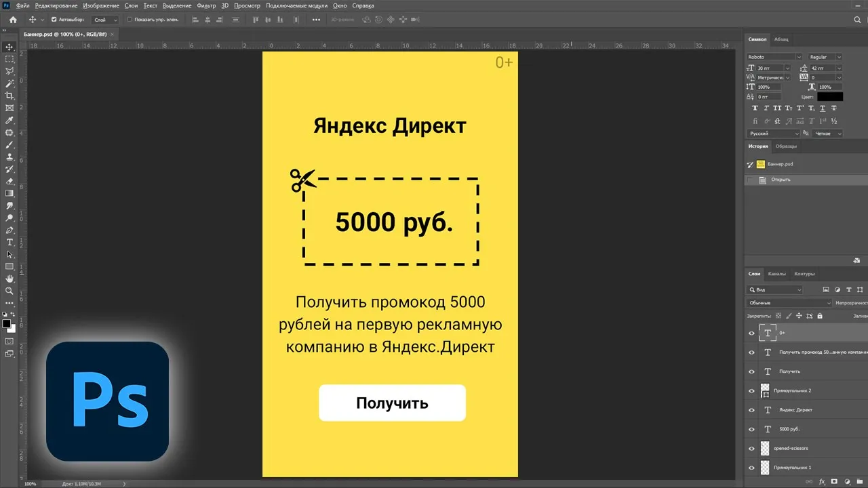Viewport: 868px width, 488px height.
Task: Toggle the Автовыбор checkbox
Action: (x=54, y=20)
